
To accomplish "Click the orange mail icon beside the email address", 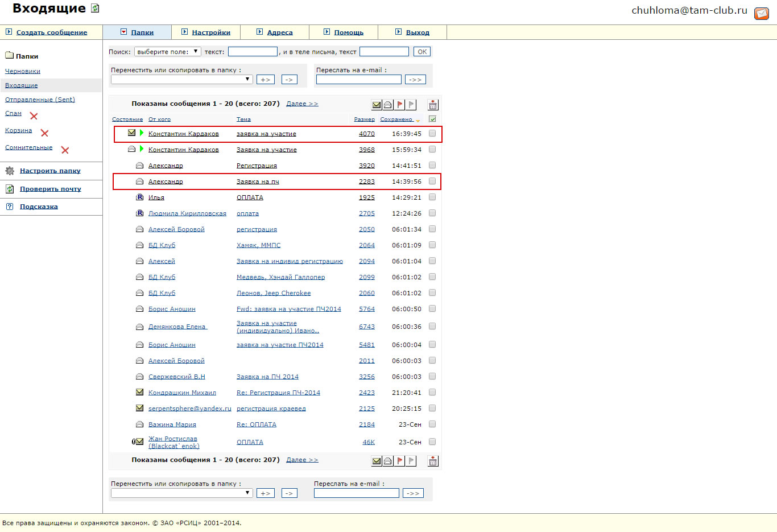I will 761,13.
